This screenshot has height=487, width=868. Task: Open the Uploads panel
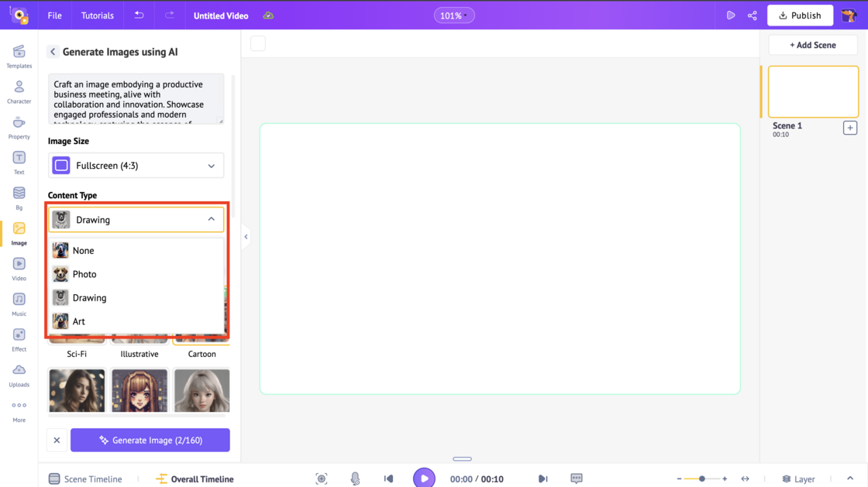pyautogui.click(x=19, y=374)
